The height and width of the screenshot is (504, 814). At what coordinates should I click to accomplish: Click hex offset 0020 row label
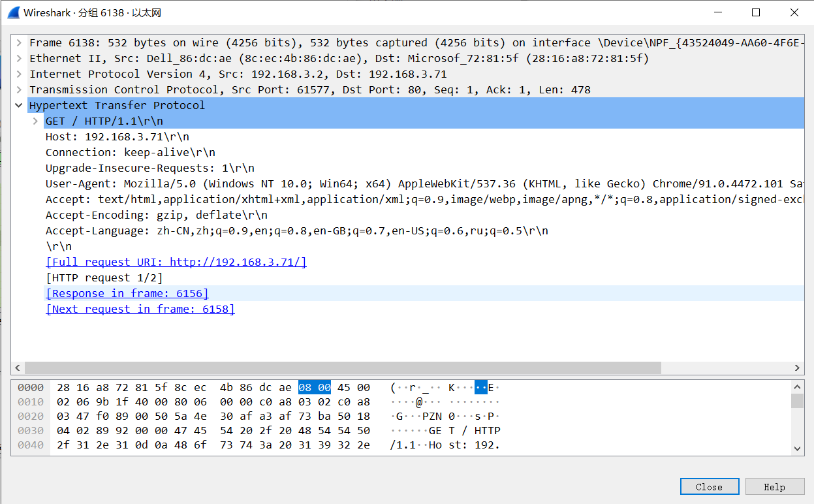[x=31, y=416]
